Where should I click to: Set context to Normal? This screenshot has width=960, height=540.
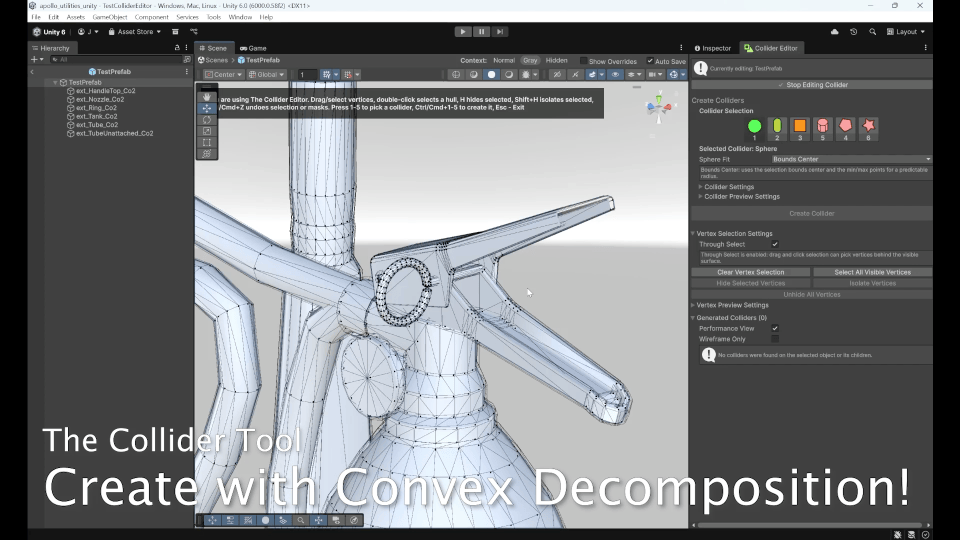pos(504,61)
